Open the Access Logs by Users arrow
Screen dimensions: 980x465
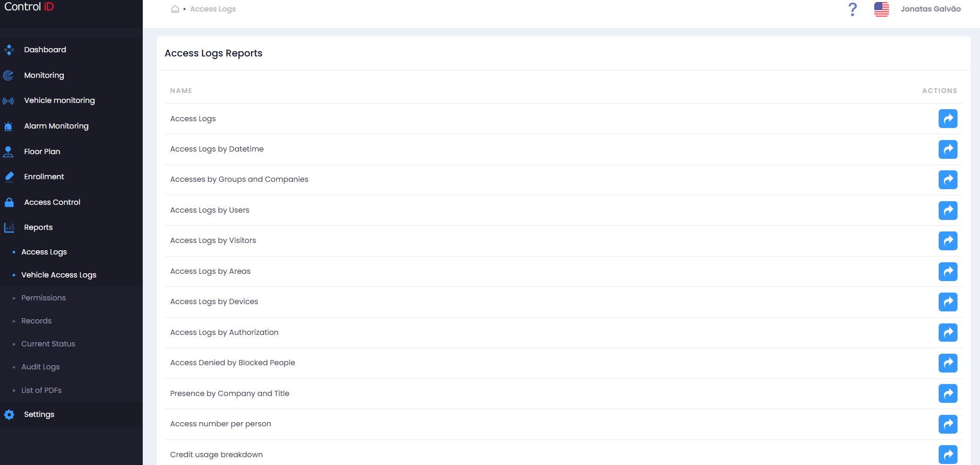948,211
